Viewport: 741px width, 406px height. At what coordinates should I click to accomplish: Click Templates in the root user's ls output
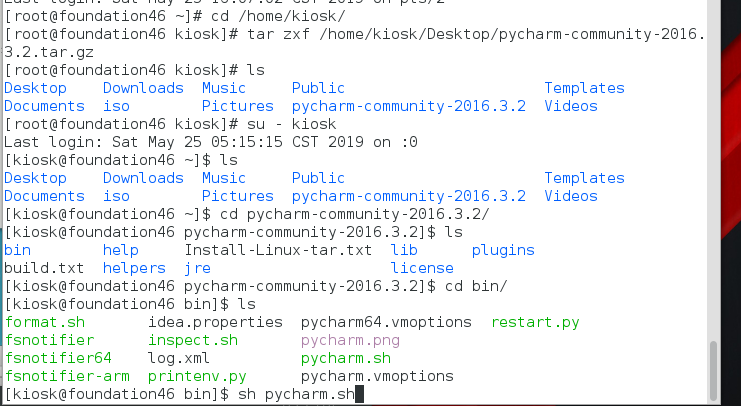[584, 88]
